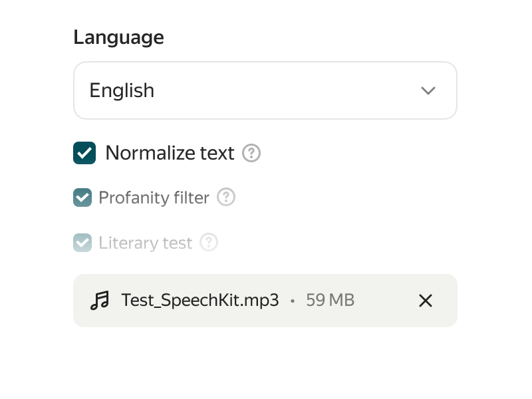Disable the Literary test checkbox
Viewport: 532px width, 399px height.
82,243
